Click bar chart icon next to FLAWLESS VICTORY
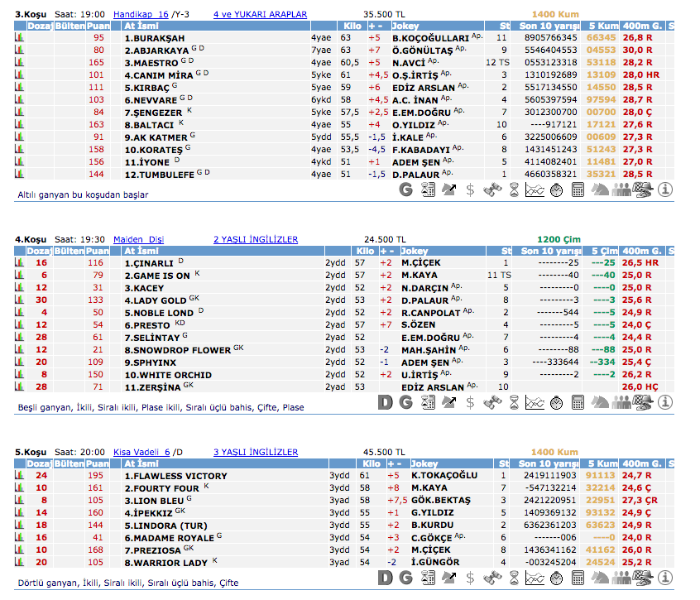The width and height of the screenshot is (700, 600). (x=20, y=476)
